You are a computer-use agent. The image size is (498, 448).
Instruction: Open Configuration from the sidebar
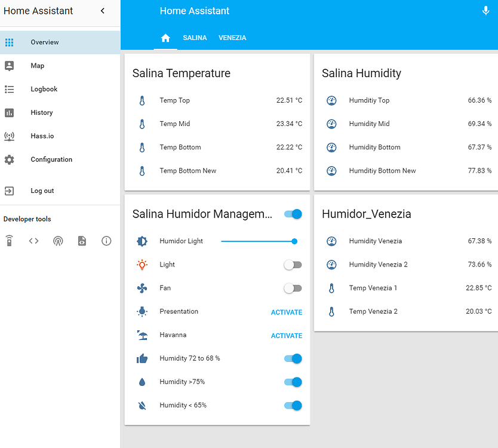click(x=51, y=159)
